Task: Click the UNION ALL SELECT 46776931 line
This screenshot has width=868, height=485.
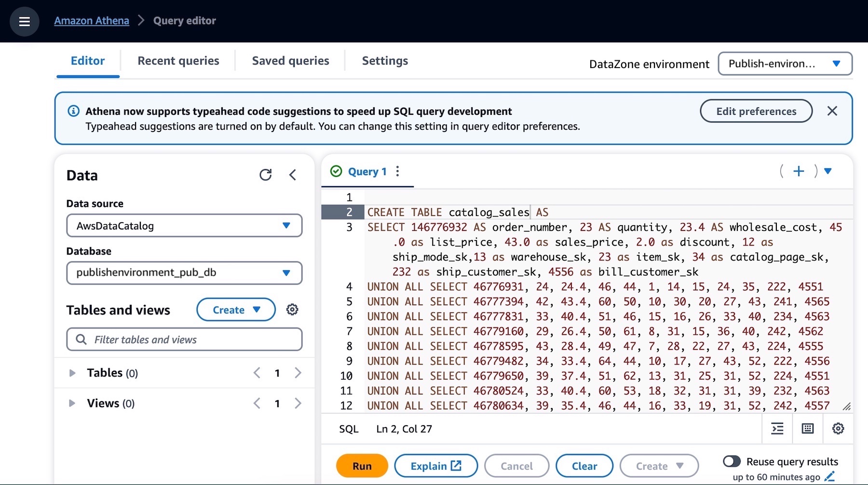Action: [595, 287]
